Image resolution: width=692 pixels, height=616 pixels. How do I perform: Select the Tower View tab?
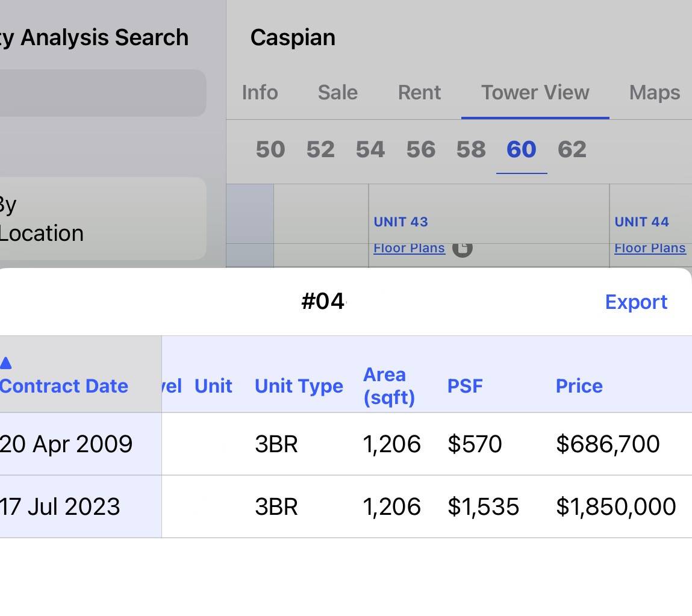point(535,93)
